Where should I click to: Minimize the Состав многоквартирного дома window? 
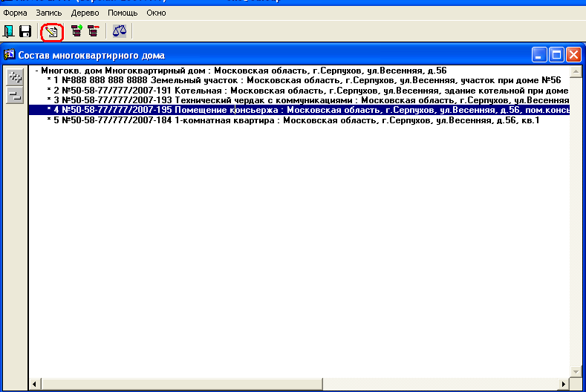coord(539,55)
